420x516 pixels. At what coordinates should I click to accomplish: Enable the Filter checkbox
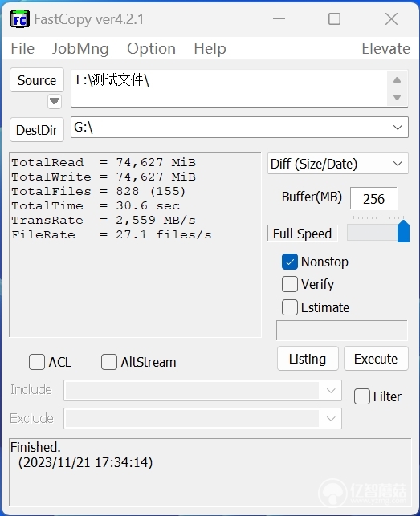click(361, 396)
